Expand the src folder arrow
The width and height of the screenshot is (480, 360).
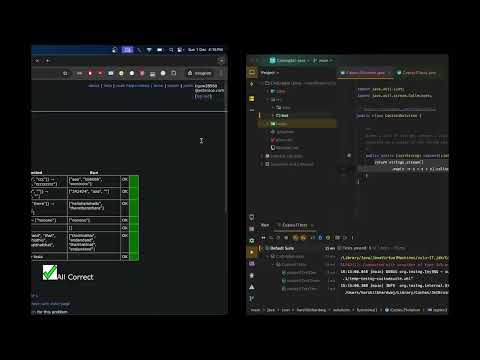tap(268, 100)
